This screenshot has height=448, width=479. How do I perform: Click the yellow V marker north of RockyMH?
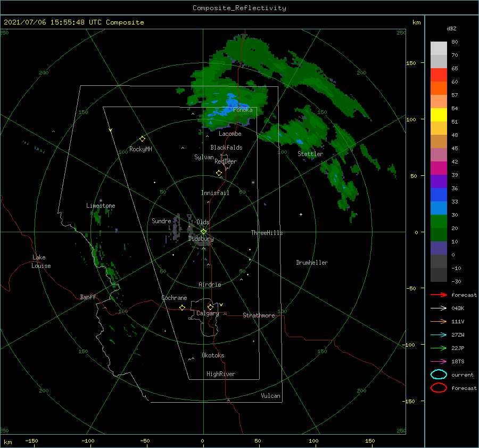[x=110, y=130]
